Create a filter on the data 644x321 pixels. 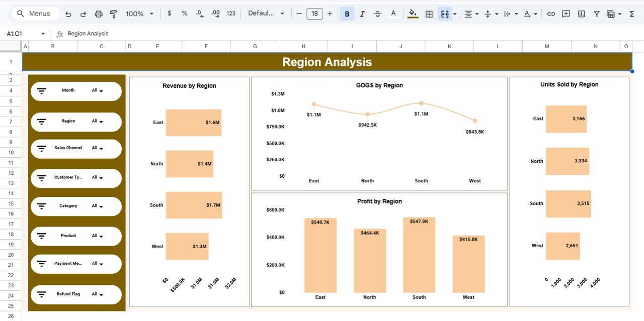pyautogui.click(x=596, y=14)
